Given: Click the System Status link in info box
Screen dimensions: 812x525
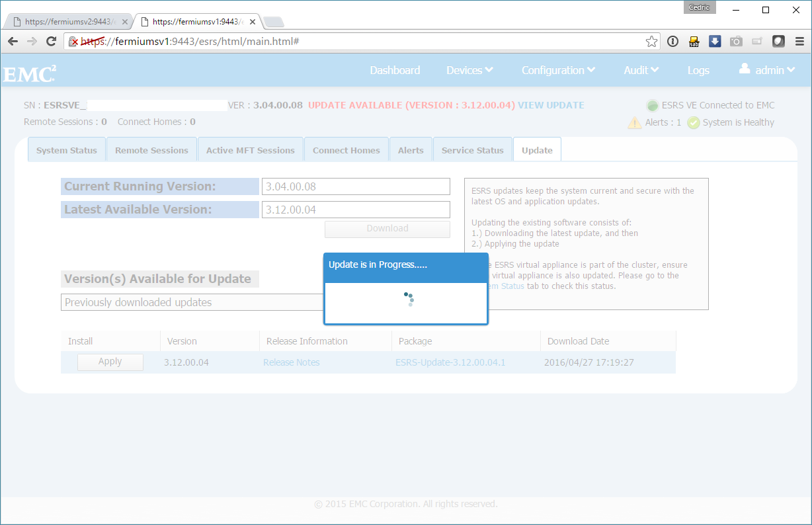Looking at the screenshot, I should coord(506,286).
